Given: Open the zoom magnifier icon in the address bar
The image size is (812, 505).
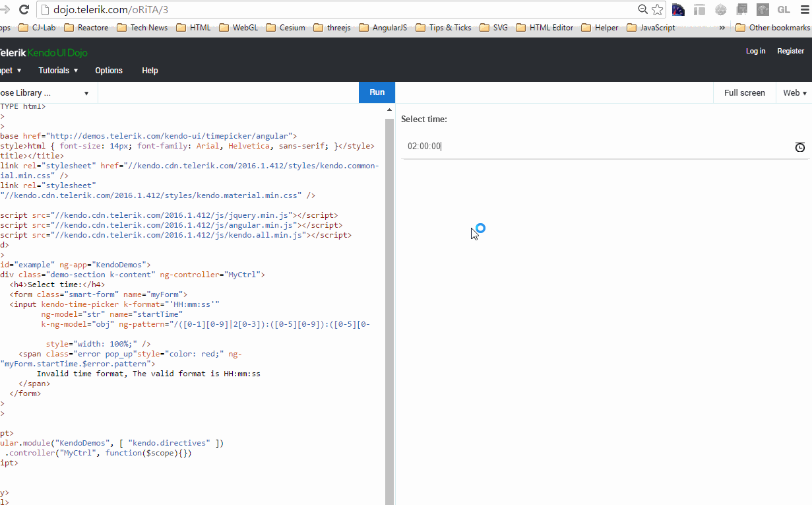Looking at the screenshot, I should (x=642, y=9).
